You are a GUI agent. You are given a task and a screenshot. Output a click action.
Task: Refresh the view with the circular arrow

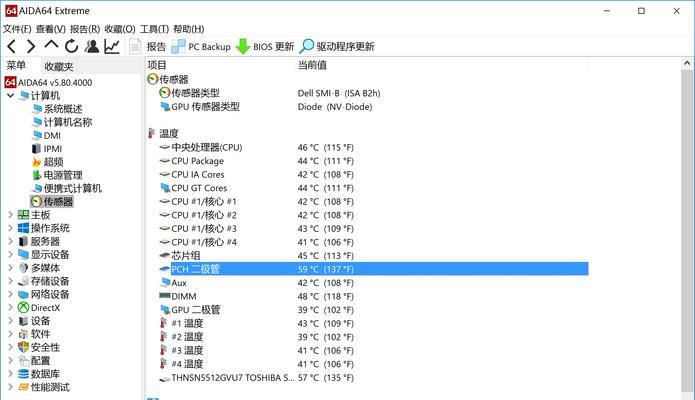(x=71, y=46)
